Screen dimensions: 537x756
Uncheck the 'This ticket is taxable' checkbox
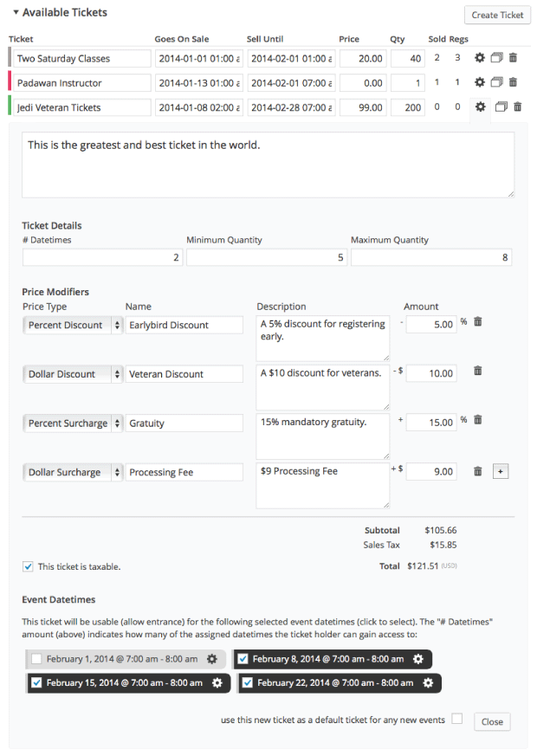[x=29, y=566]
